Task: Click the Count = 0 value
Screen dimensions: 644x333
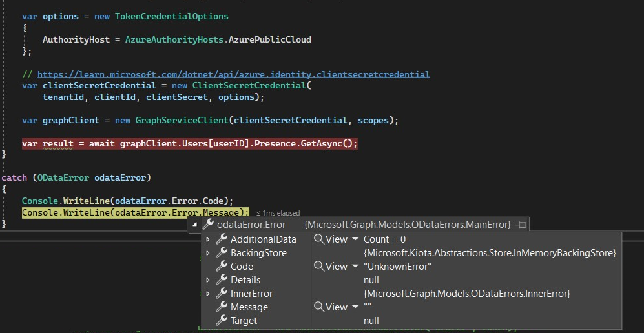Action: (384, 239)
